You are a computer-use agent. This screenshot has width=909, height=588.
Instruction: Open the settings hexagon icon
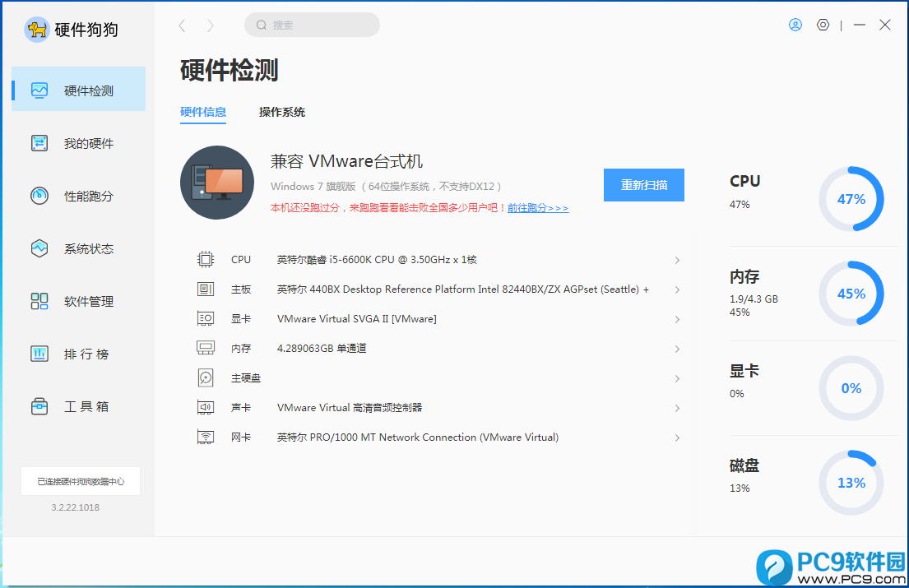click(823, 25)
